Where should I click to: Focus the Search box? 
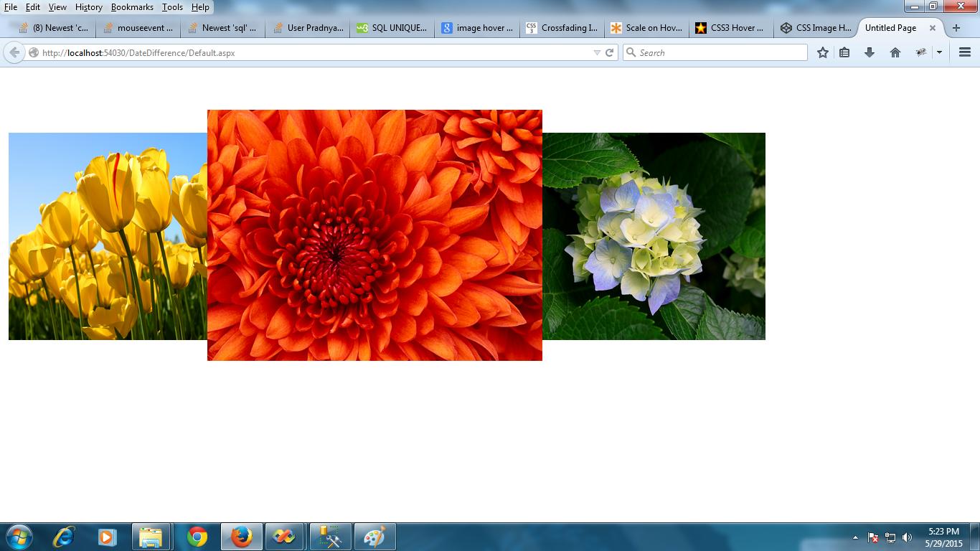pyautogui.click(x=715, y=52)
